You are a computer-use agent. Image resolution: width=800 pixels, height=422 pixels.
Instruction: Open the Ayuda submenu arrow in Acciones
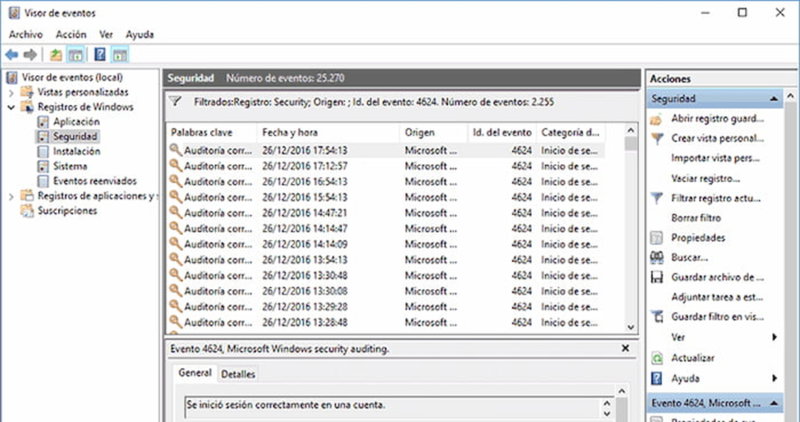[x=774, y=378]
